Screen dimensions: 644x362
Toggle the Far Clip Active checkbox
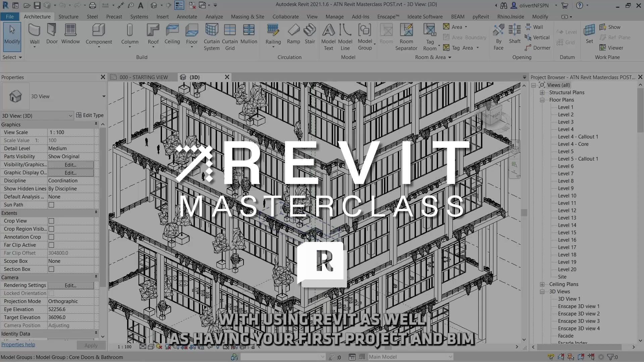(51, 245)
